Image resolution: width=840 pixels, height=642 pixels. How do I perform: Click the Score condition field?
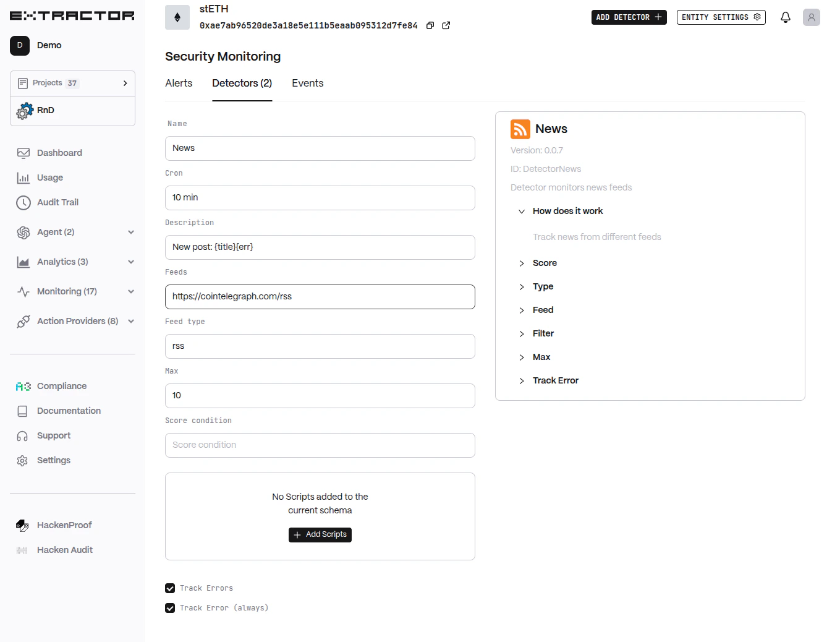(320, 445)
